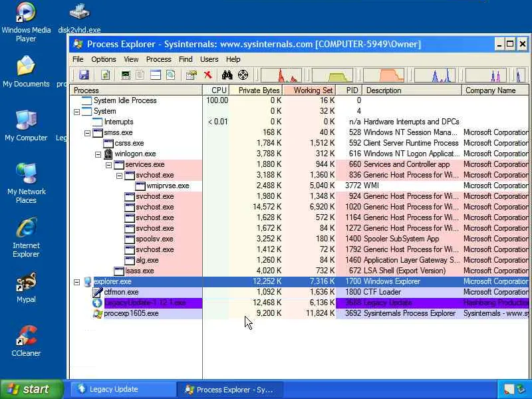
Task: Click the binoculars Find icon
Action: click(x=227, y=74)
